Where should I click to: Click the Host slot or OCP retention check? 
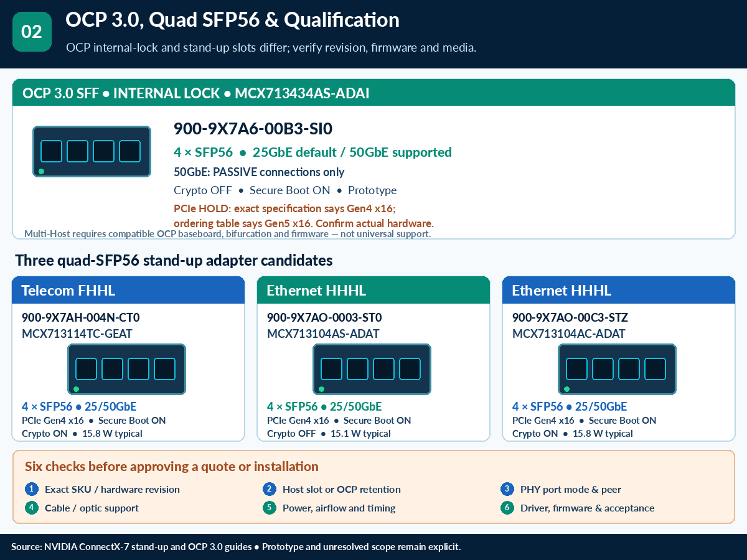[x=342, y=490]
